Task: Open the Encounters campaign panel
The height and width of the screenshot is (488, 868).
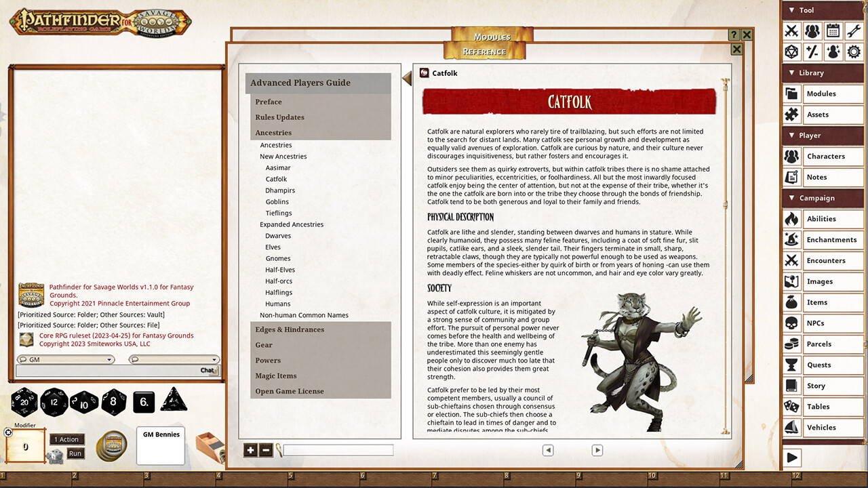Action: pos(823,260)
